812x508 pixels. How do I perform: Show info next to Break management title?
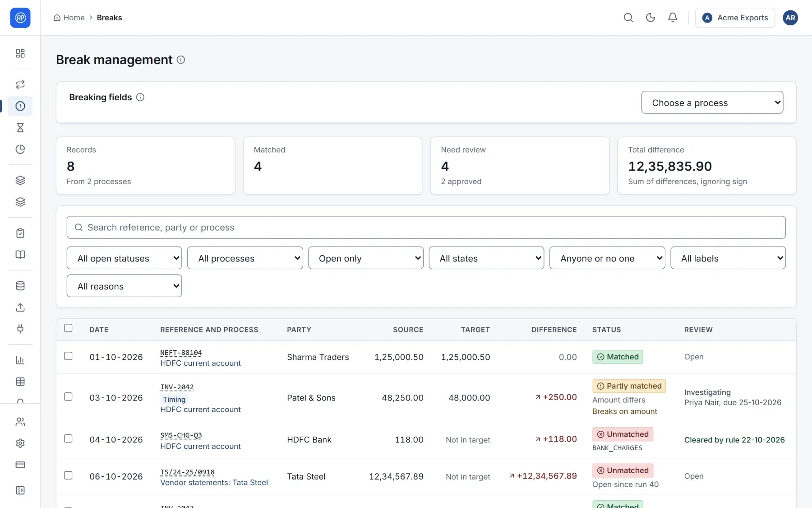[181, 60]
